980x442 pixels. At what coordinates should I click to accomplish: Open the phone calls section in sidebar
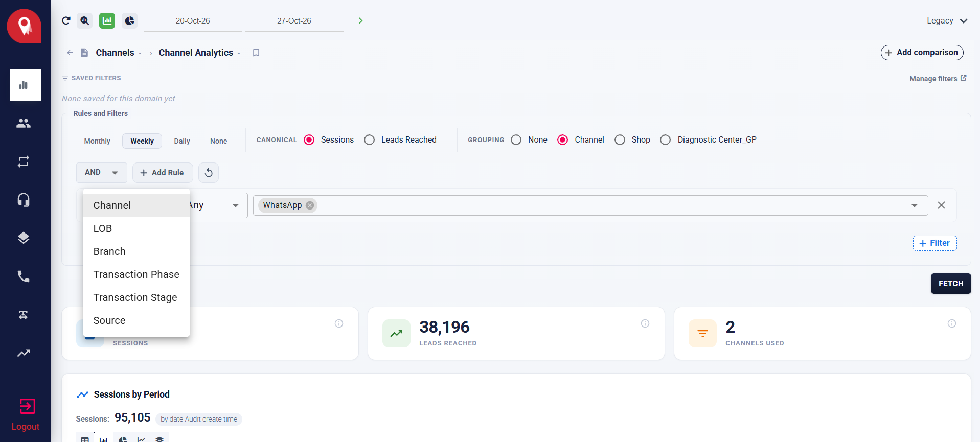tap(24, 276)
